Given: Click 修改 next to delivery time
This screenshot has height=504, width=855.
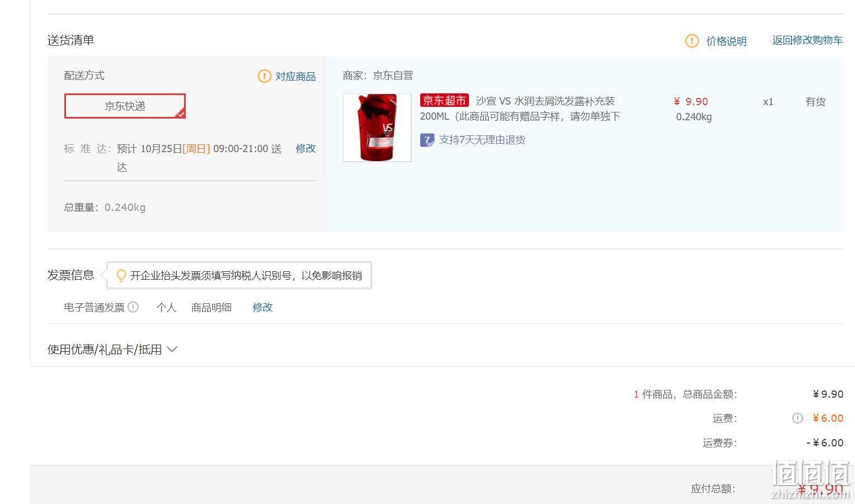Looking at the screenshot, I should point(306,148).
